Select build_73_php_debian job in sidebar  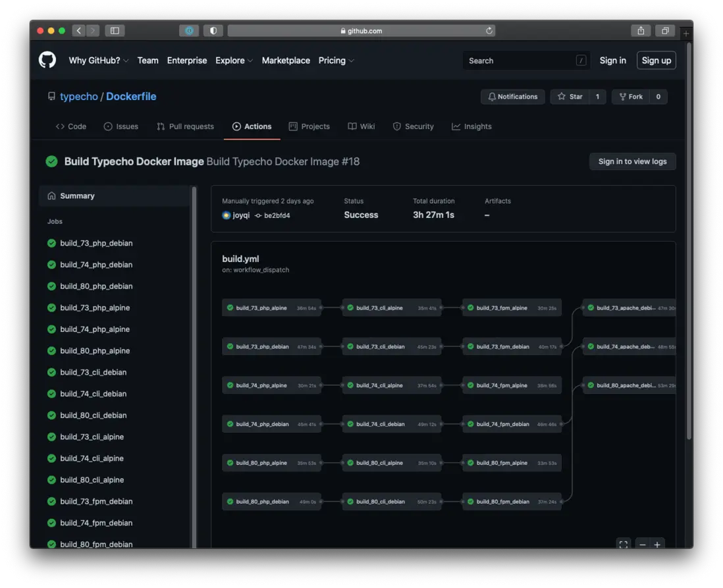tap(96, 243)
